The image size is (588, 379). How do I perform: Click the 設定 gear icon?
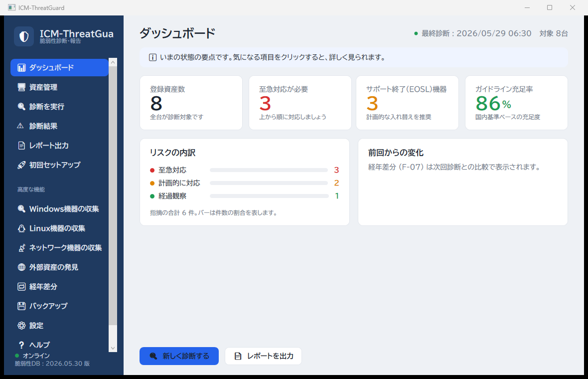click(x=22, y=326)
